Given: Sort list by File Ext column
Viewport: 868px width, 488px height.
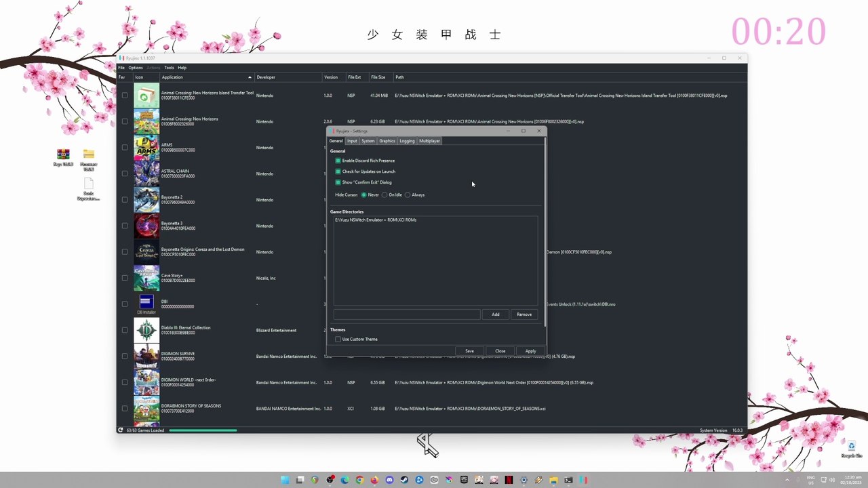Looking at the screenshot, I should (x=357, y=77).
